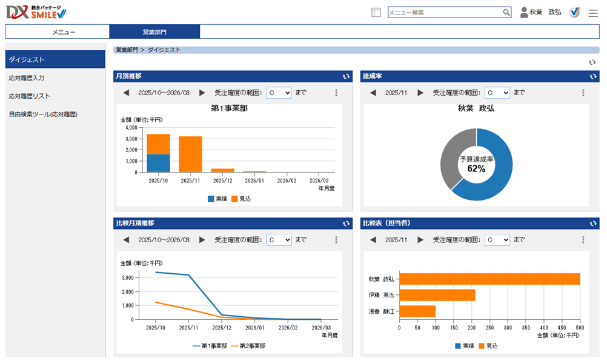Select 応対履歴リスト in the sidebar
The height and width of the screenshot is (364, 607).
pos(30,96)
